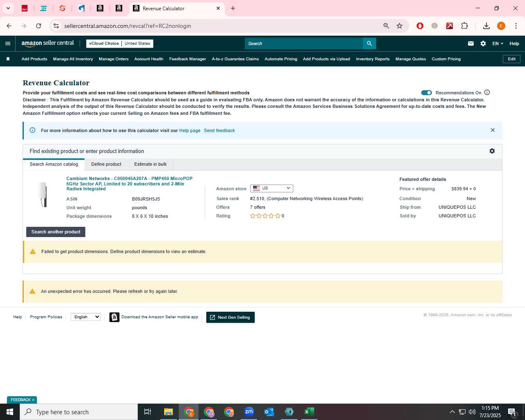Screen dimensions: 525x420
Task: Click the browser address bar URL
Action: (128, 26)
